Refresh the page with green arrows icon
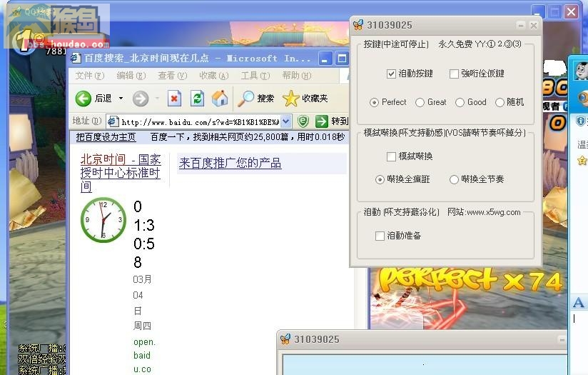 click(197, 99)
